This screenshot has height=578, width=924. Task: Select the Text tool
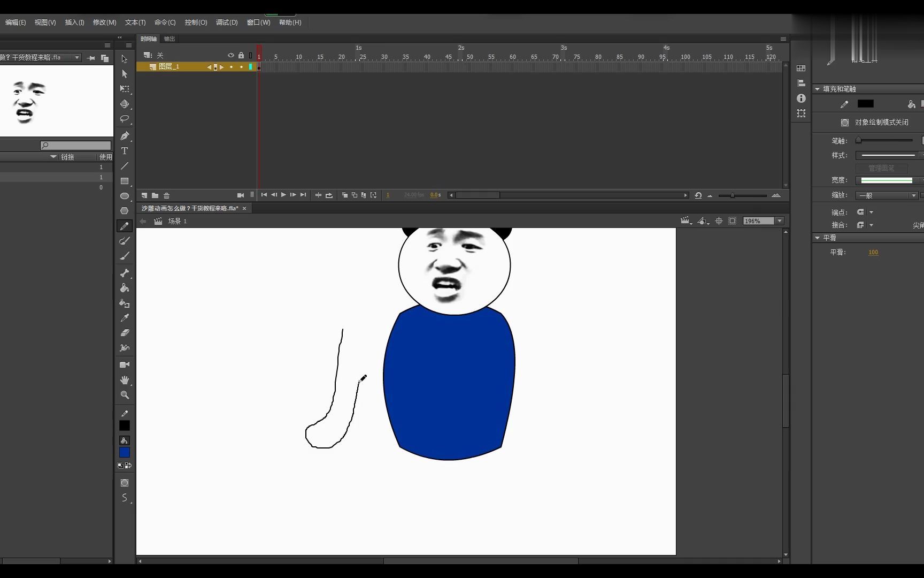[x=125, y=151]
